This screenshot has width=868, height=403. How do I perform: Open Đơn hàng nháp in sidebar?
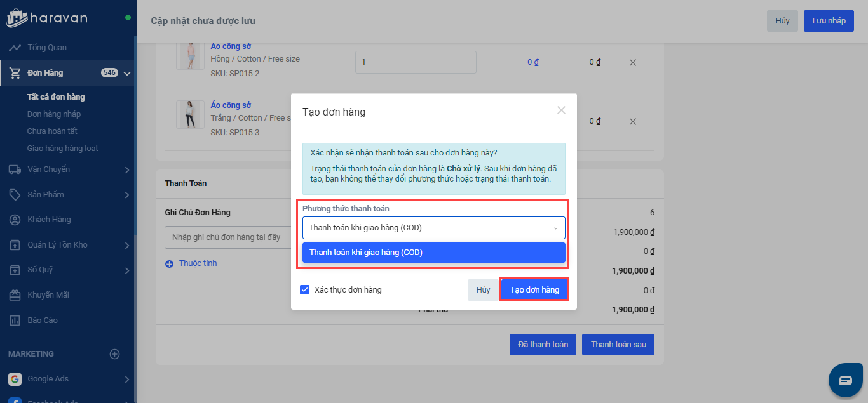click(x=54, y=114)
